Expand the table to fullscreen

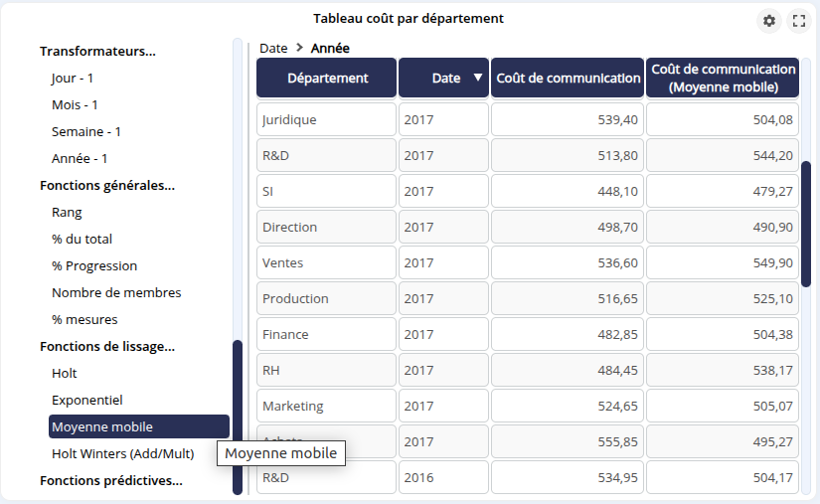798,21
